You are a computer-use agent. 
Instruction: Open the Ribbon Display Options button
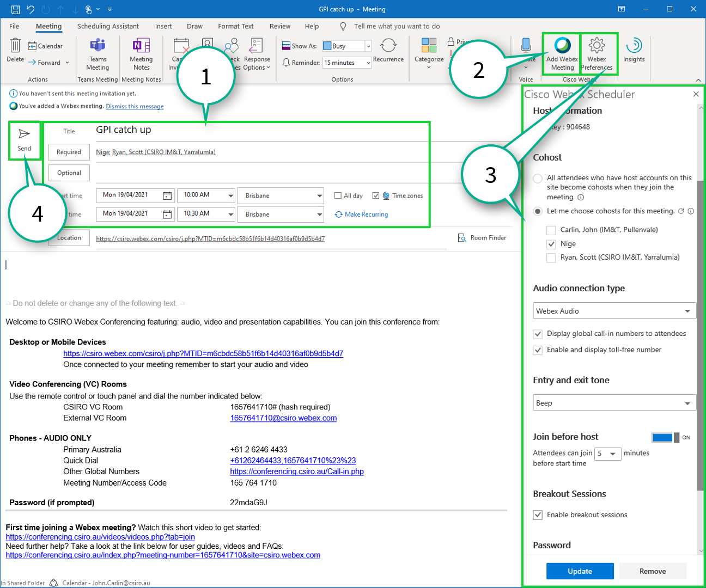pyautogui.click(x=622, y=9)
